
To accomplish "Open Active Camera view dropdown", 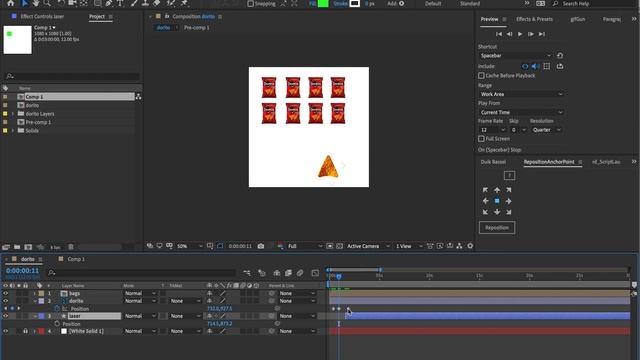I will coord(368,246).
